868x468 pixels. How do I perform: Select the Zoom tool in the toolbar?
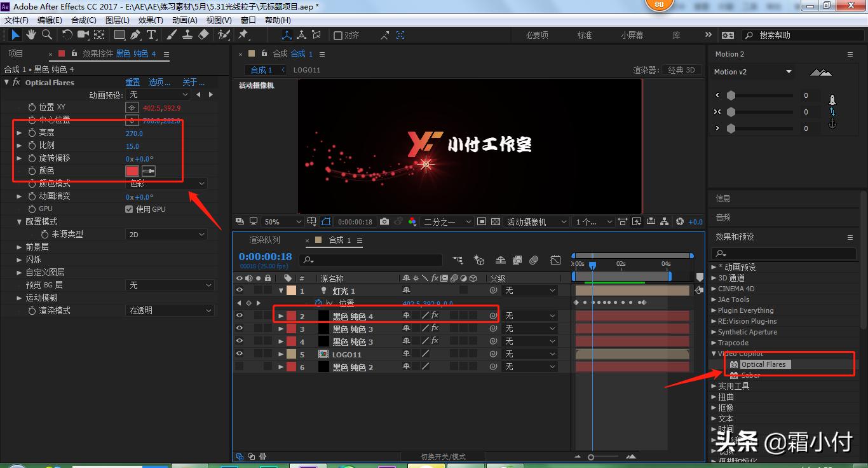tap(46, 35)
